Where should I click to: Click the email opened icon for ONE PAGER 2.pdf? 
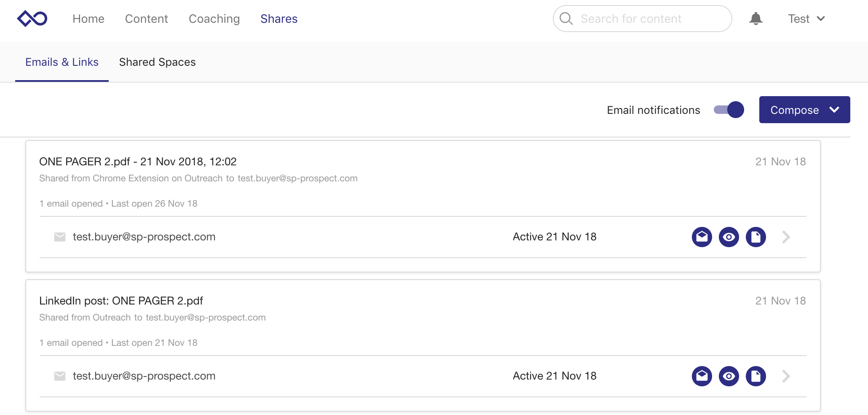[702, 237]
